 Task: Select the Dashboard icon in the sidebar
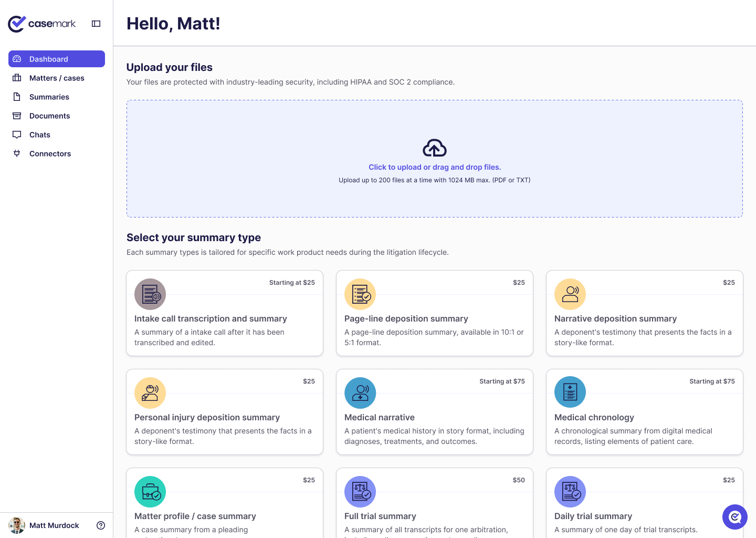pos(17,59)
